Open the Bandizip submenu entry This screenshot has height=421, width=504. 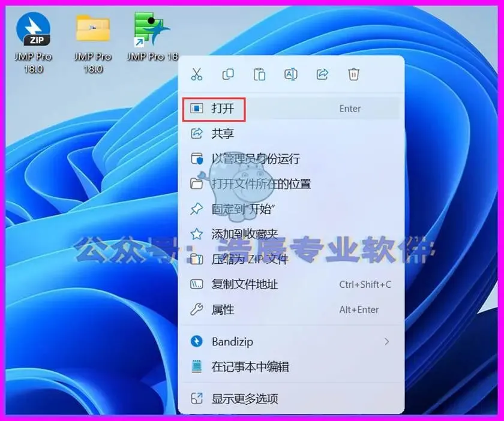click(290, 342)
